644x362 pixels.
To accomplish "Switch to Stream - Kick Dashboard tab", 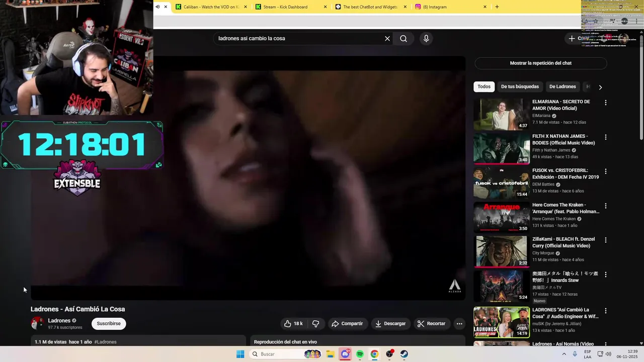I will point(291,7).
